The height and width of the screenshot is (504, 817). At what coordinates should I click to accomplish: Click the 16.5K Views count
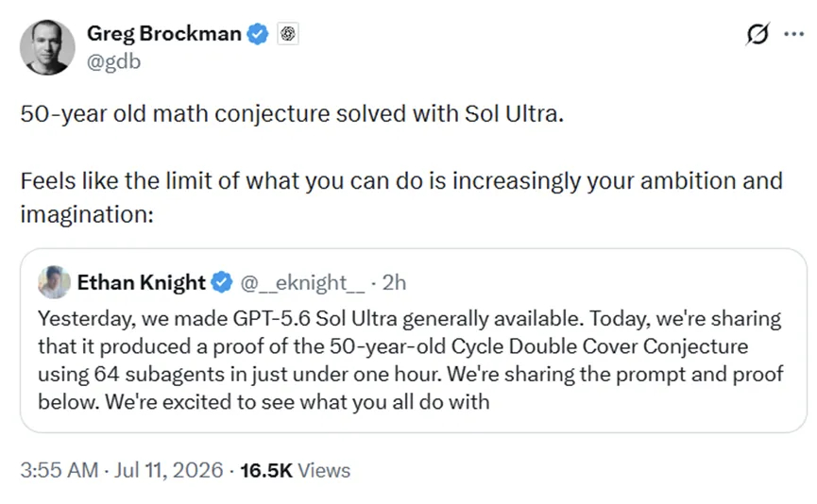point(295,470)
